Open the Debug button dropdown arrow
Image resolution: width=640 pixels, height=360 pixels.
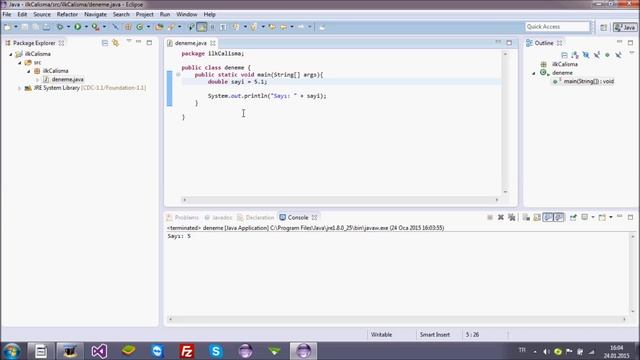coord(68,27)
